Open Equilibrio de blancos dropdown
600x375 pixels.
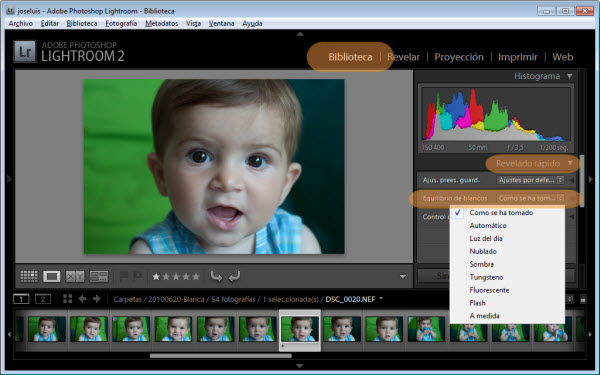(530, 198)
